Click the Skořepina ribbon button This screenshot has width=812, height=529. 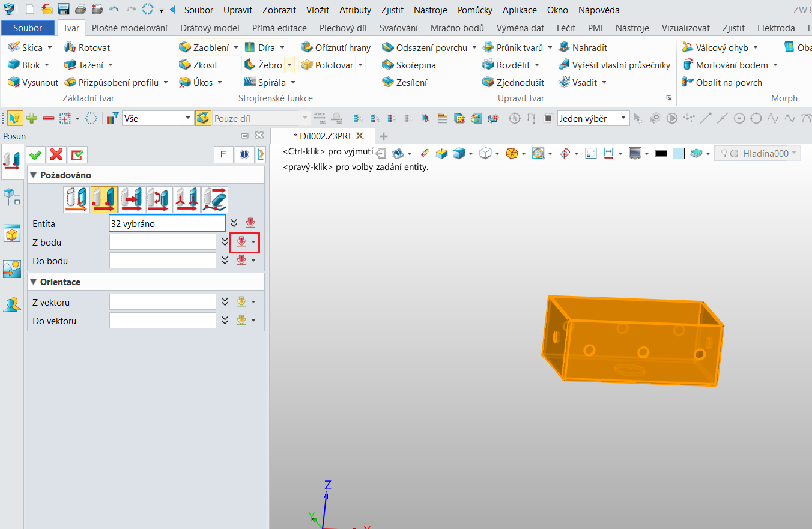pos(408,65)
